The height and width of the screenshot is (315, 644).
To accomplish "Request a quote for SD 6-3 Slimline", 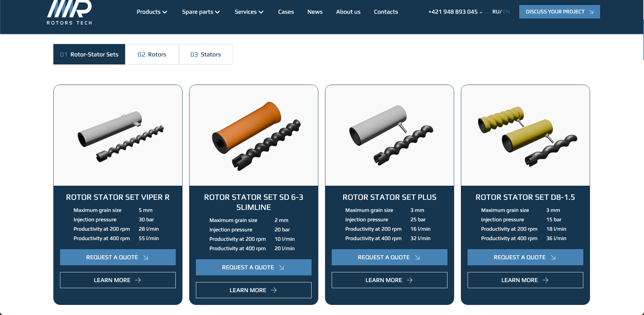I will coord(254,267).
